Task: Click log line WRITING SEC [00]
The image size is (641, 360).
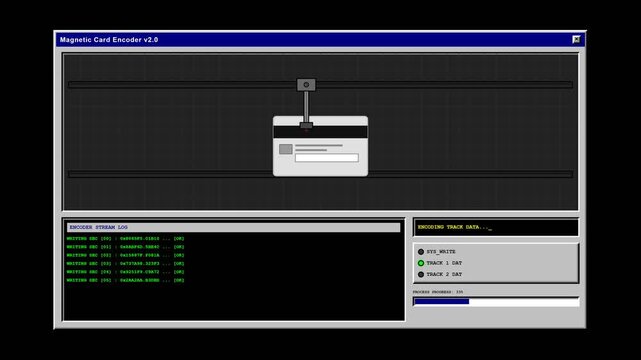Action: pos(126,239)
